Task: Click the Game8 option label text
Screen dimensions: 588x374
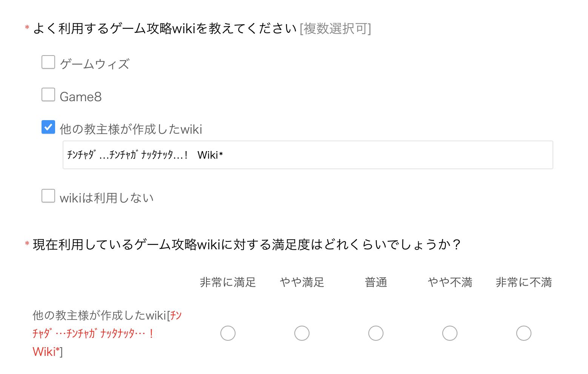Action: [81, 97]
